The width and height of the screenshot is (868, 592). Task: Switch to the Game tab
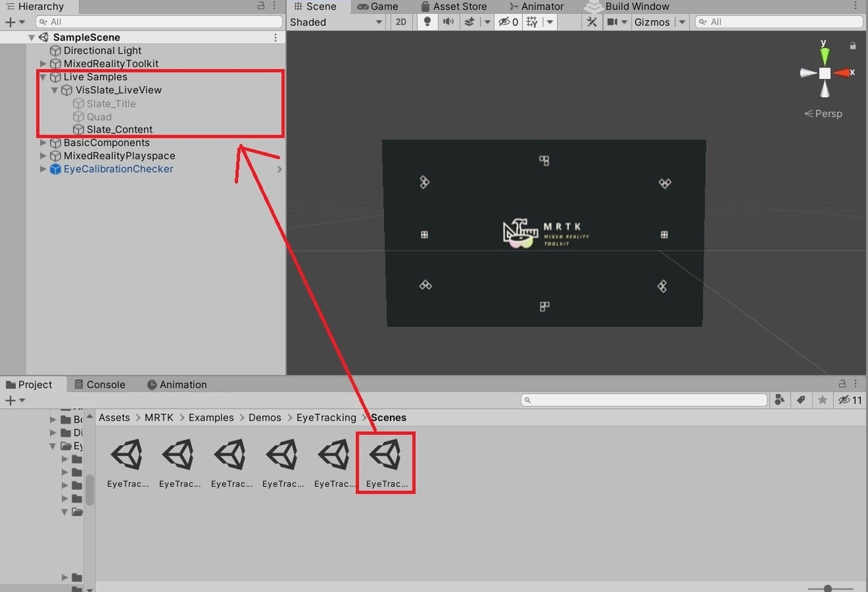(378, 7)
